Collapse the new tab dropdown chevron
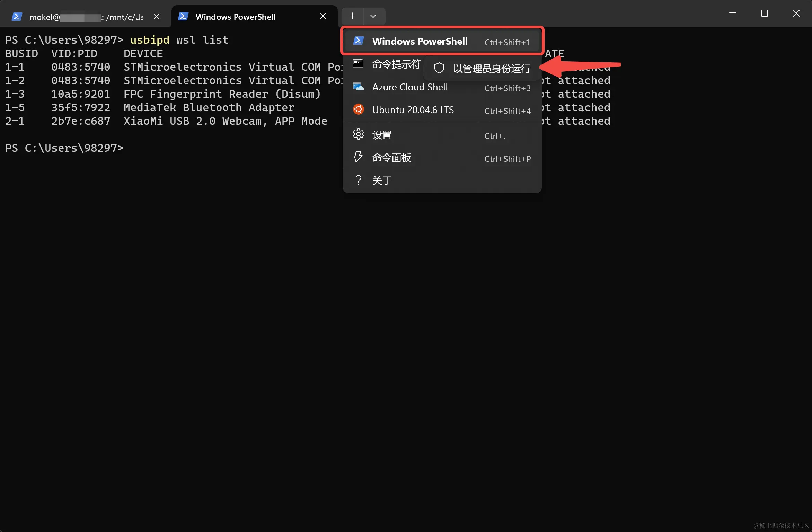Screen dimensions: 812x532 pos(373,16)
